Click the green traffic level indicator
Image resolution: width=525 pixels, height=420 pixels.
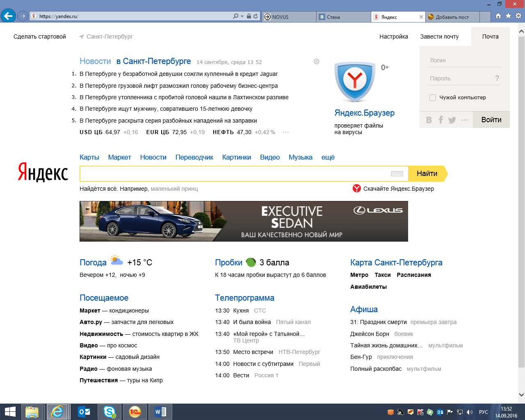click(251, 262)
